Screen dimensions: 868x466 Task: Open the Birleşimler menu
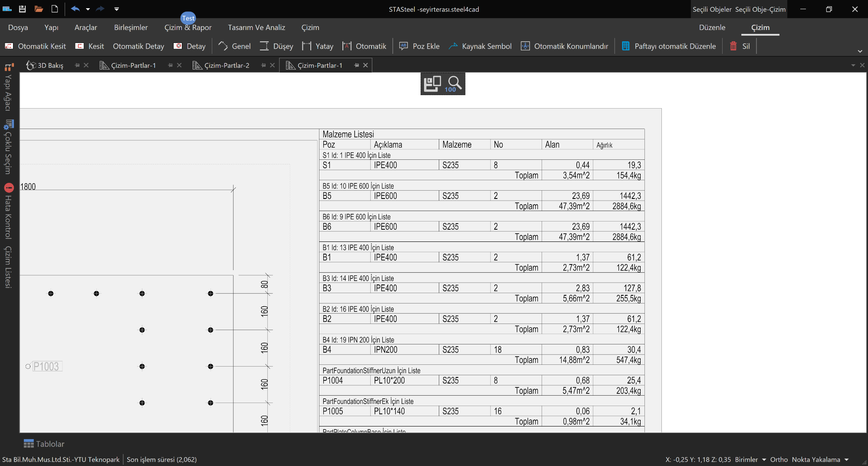(x=131, y=27)
